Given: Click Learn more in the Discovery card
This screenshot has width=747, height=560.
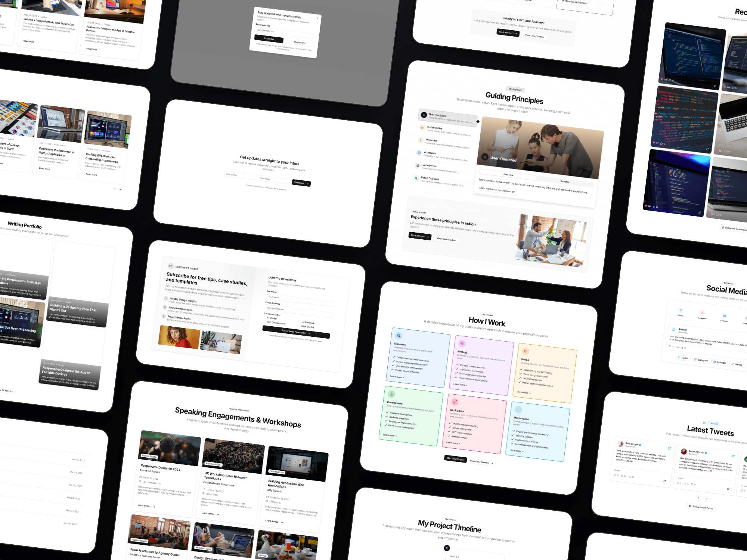Looking at the screenshot, I should pyautogui.click(x=397, y=377).
